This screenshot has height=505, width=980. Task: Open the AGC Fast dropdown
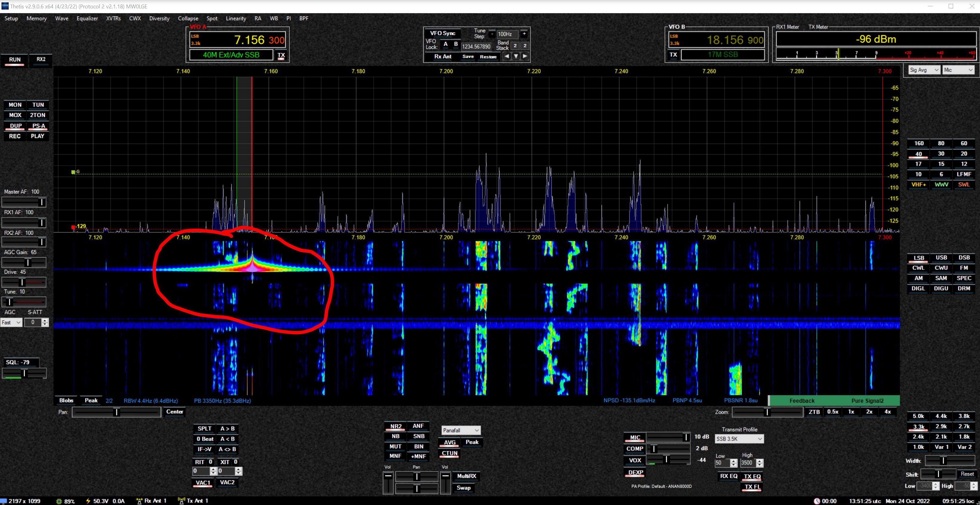coord(11,322)
